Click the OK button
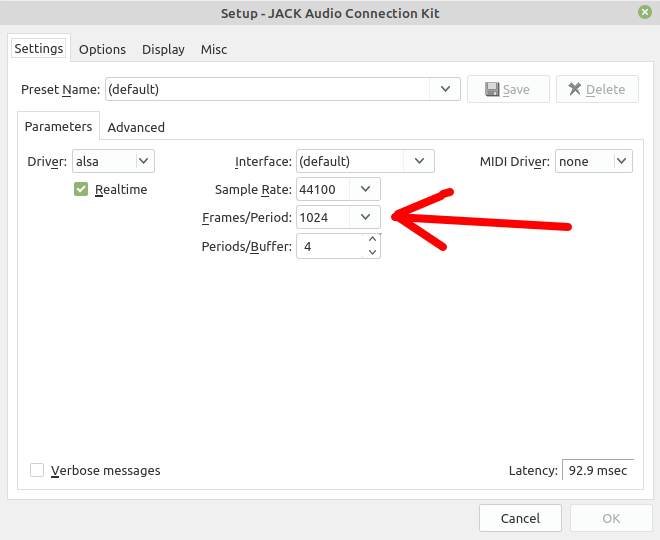Image resolution: width=660 pixels, height=540 pixels. click(x=611, y=518)
